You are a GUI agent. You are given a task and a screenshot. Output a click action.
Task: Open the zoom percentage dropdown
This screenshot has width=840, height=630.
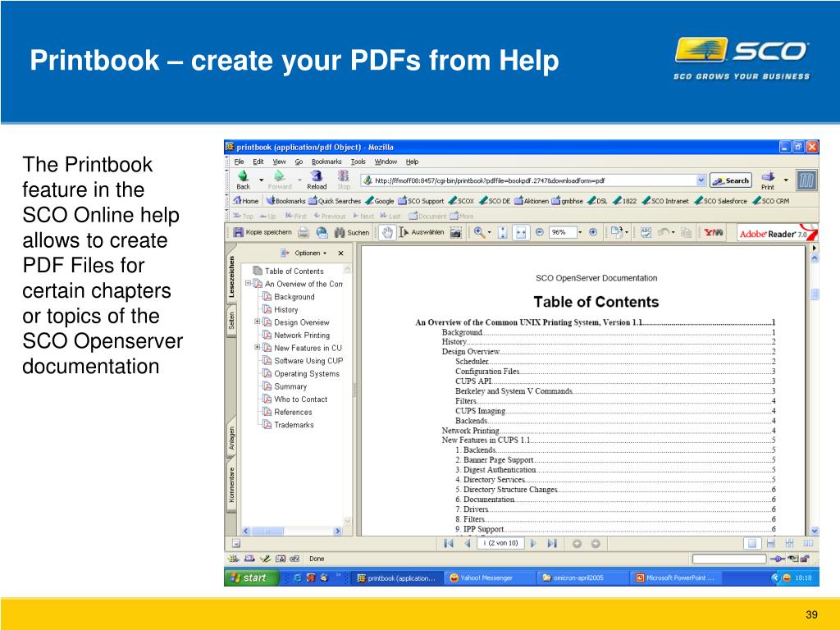click(580, 232)
